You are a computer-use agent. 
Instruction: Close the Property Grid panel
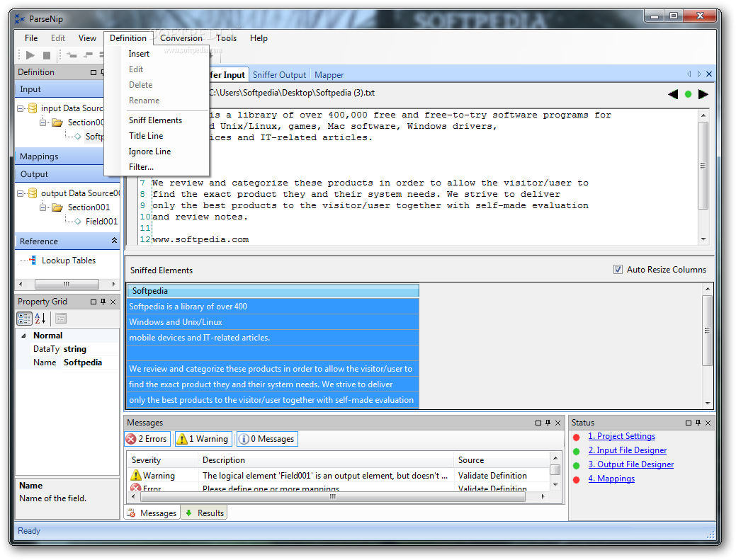tap(113, 302)
